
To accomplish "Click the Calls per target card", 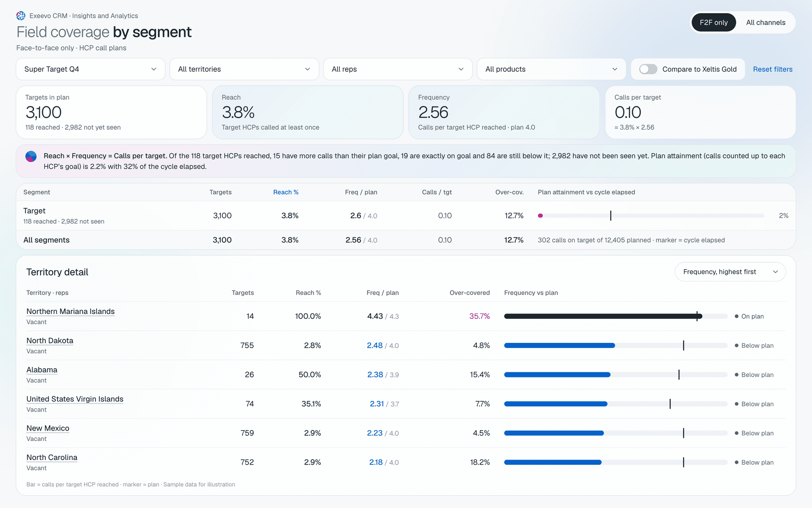I will (x=701, y=112).
